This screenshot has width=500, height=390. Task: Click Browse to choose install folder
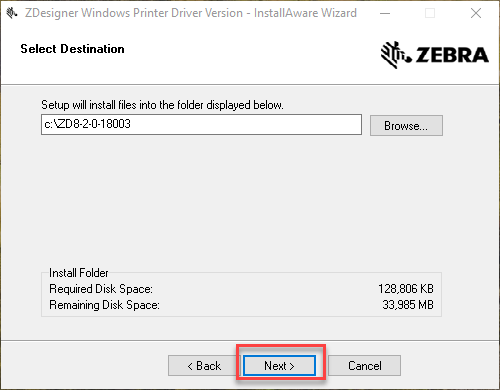click(x=406, y=126)
